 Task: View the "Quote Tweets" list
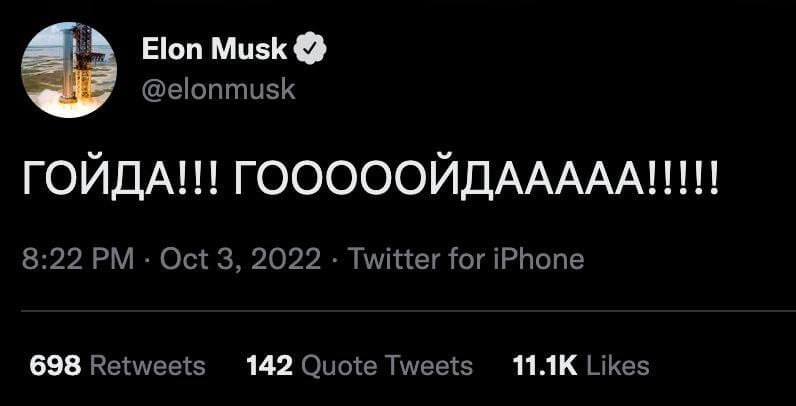tap(386, 366)
